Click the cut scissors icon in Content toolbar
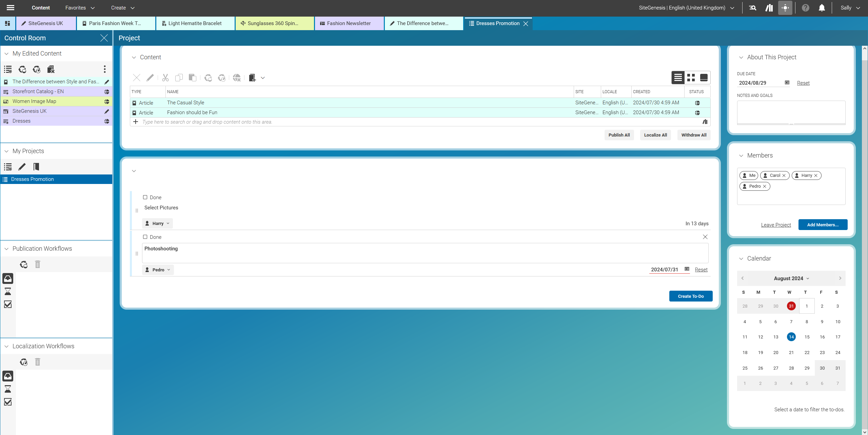This screenshot has height=435, width=868. coord(165,78)
